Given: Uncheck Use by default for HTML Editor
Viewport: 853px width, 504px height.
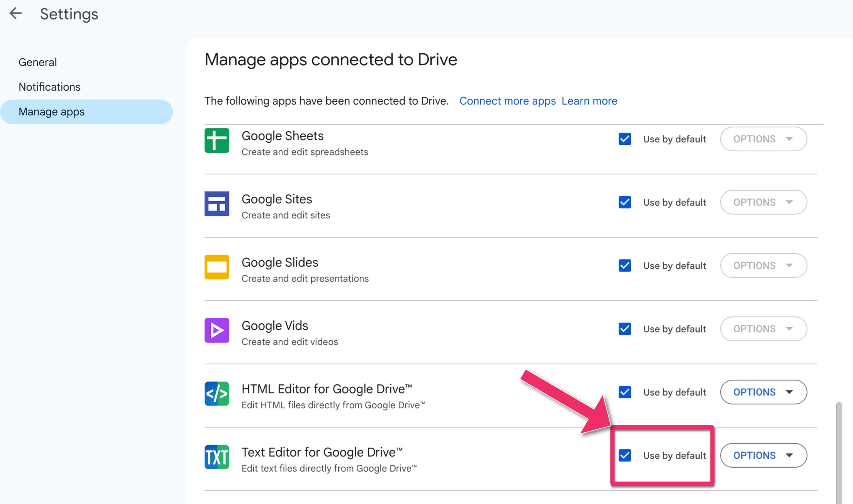Looking at the screenshot, I should point(625,392).
